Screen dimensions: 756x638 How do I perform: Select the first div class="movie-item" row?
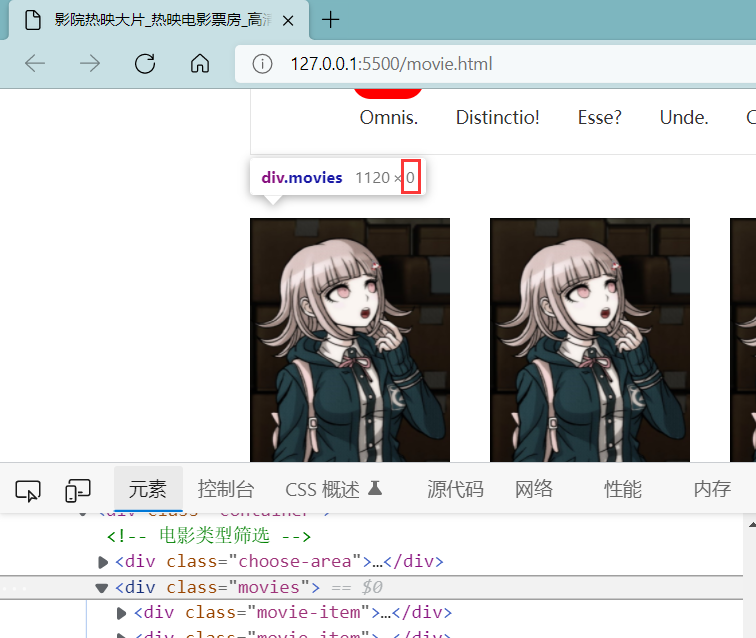click(x=371, y=612)
